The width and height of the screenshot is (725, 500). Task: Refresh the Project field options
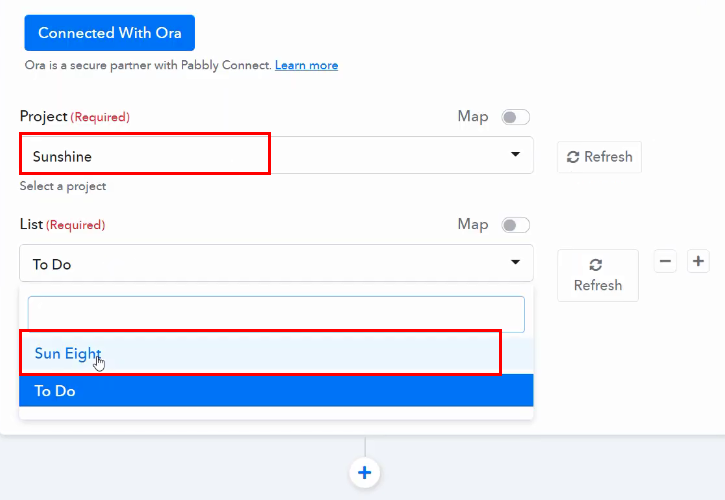(599, 157)
